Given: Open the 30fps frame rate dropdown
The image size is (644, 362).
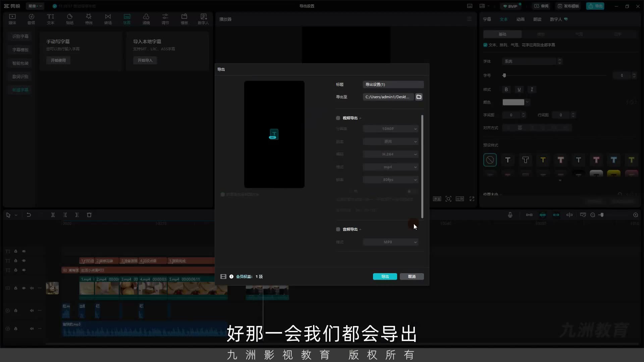Looking at the screenshot, I should tap(391, 180).
